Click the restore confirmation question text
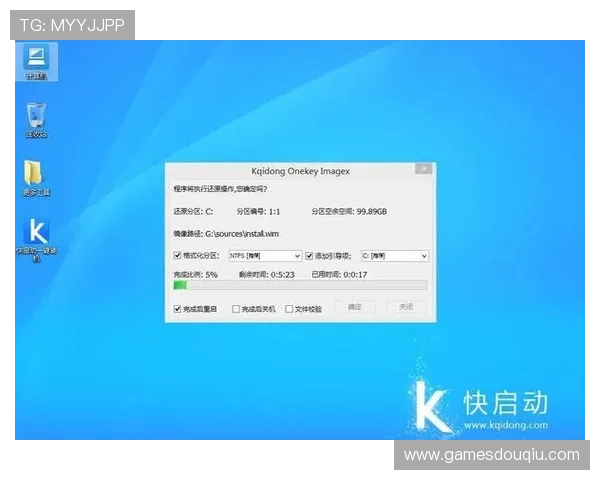The height and width of the screenshot is (480, 600). (220, 189)
